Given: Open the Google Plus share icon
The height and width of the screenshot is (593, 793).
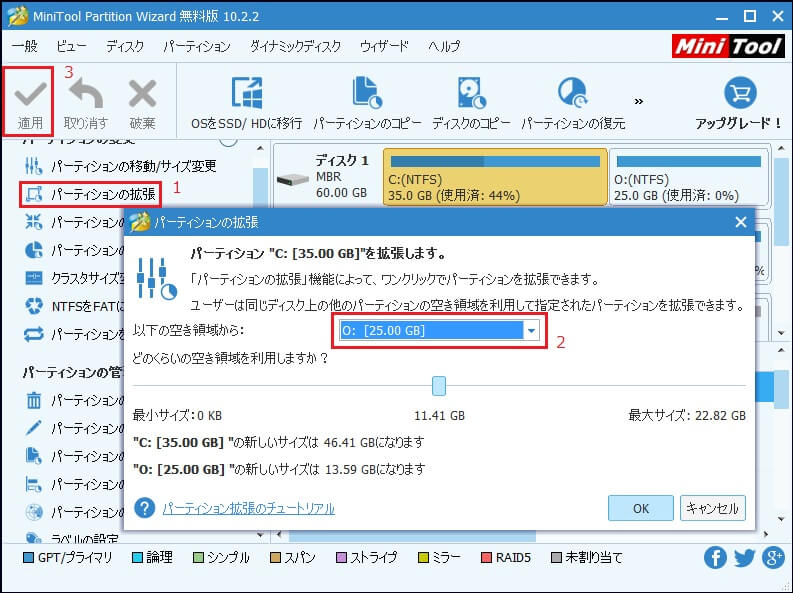Looking at the screenshot, I should (774, 558).
